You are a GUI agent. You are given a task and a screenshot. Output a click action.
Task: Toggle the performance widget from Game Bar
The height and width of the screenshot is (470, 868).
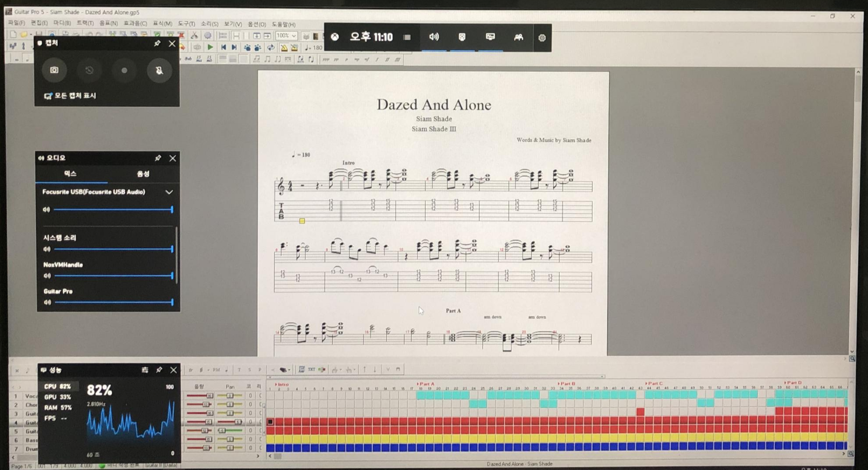point(490,37)
